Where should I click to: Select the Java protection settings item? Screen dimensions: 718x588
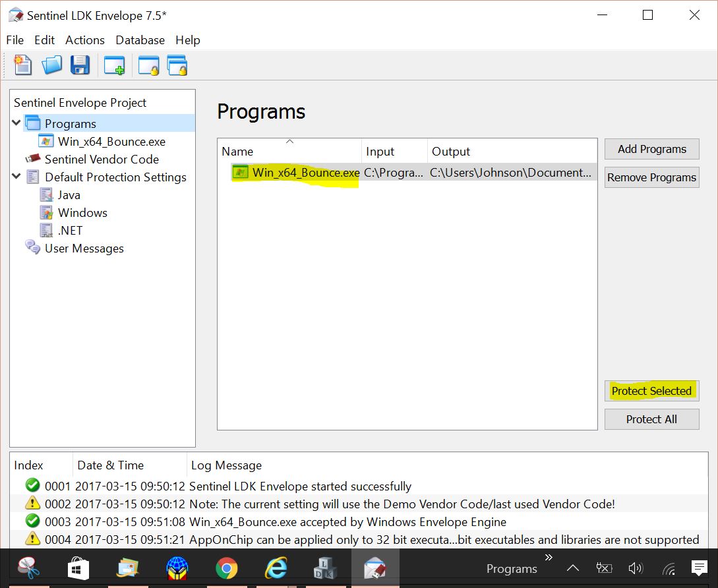click(69, 194)
